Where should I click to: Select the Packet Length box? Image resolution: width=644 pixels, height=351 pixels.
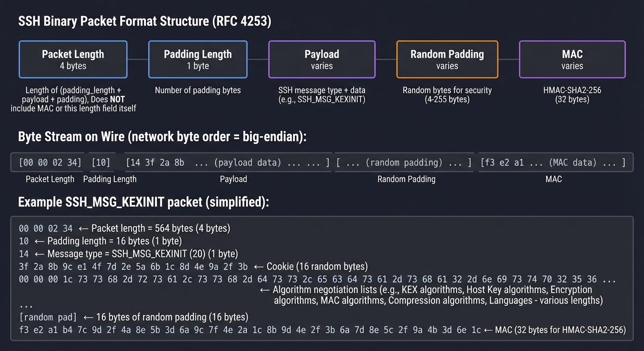[x=73, y=59]
